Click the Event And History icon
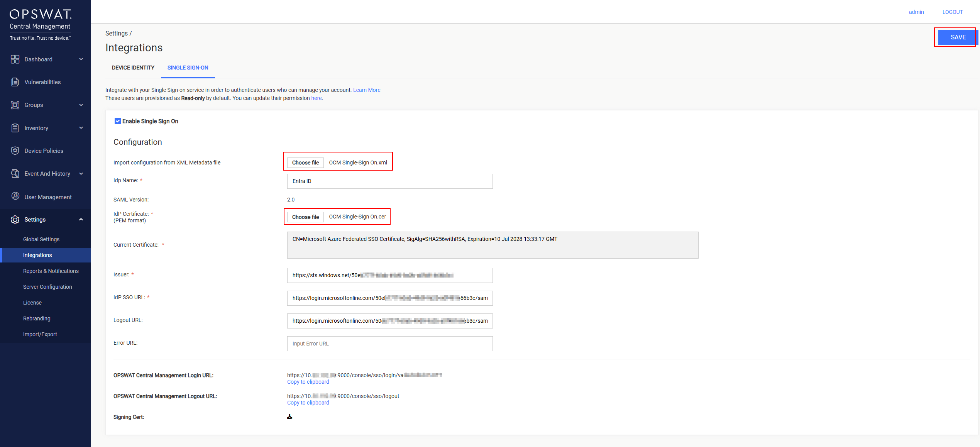The image size is (980, 447). pos(15,174)
